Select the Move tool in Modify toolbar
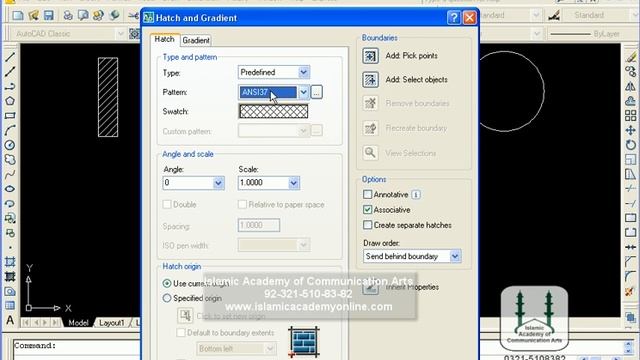The image size is (640, 360). (x=631, y=130)
